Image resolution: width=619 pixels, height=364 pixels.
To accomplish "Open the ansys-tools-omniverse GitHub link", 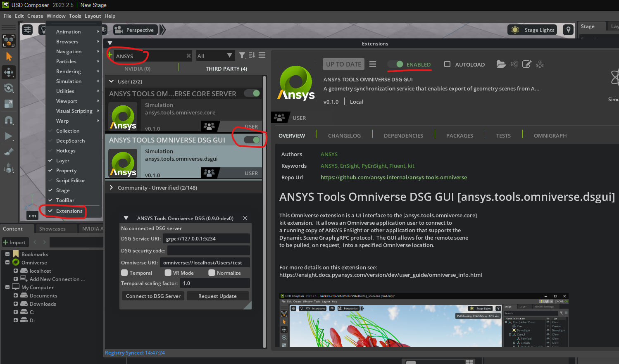I will [x=394, y=177].
